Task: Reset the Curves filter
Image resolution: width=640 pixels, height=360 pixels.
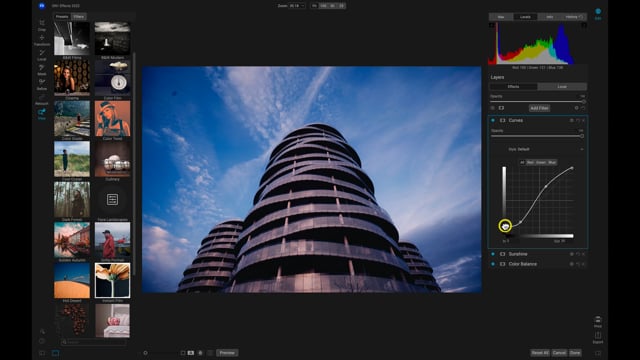Action: (x=578, y=120)
